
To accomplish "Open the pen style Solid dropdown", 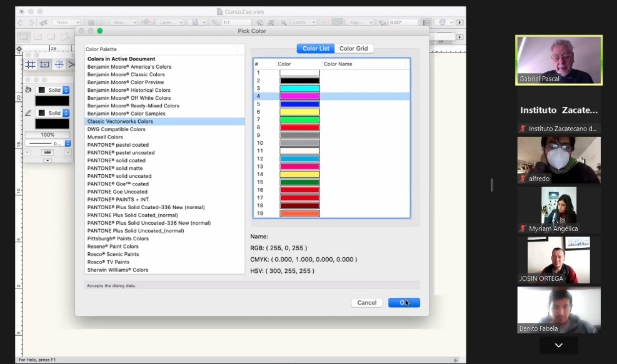I will [53, 113].
